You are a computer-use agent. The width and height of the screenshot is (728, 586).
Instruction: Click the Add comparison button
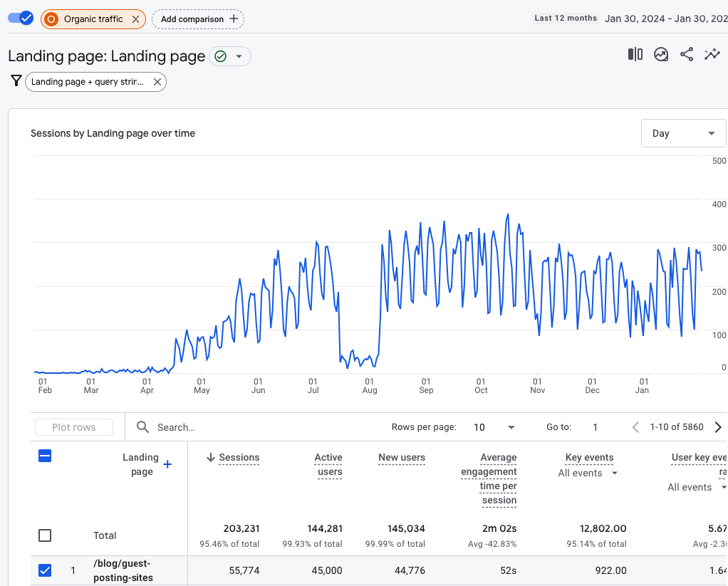pos(197,19)
